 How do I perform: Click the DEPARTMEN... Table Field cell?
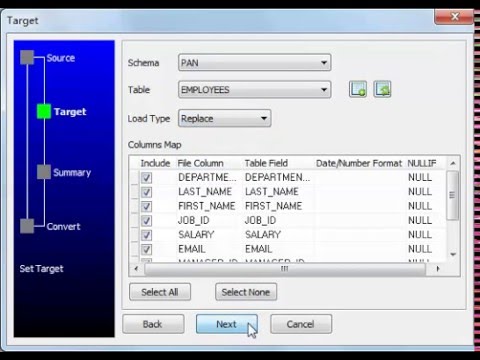point(277,177)
